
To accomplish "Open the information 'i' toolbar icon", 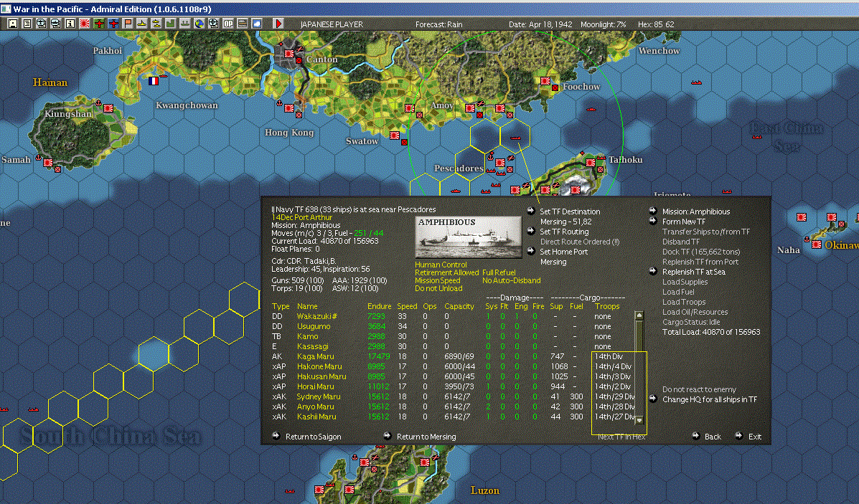I will click(70, 24).
